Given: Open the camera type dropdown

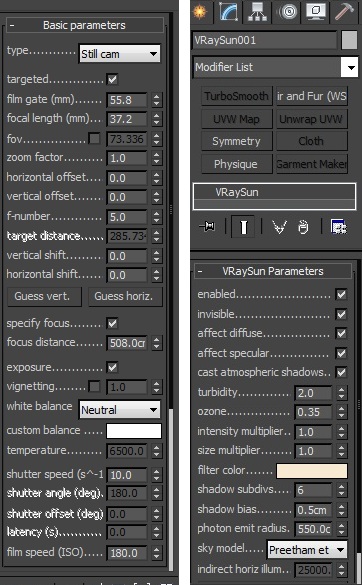Looking at the screenshot, I should [x=119, y=54].
